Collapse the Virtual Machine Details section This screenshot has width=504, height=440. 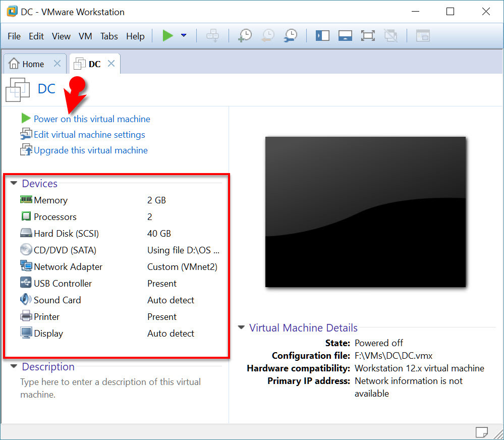pyautogui.click(x=241, y=327)
